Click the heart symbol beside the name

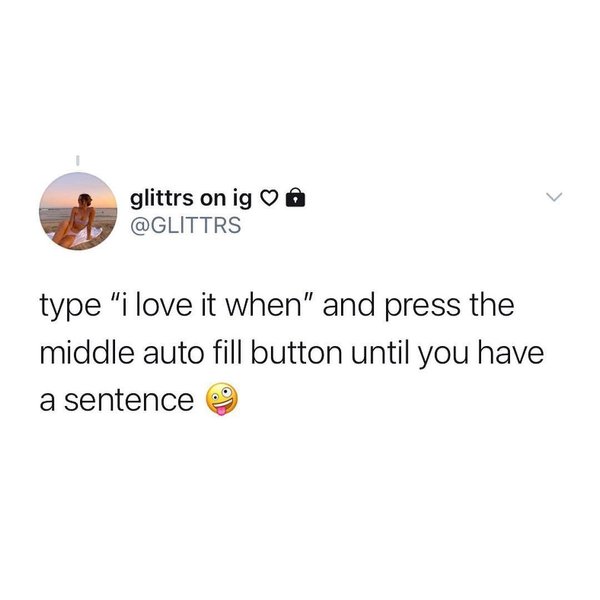click(x=269, y=198)
